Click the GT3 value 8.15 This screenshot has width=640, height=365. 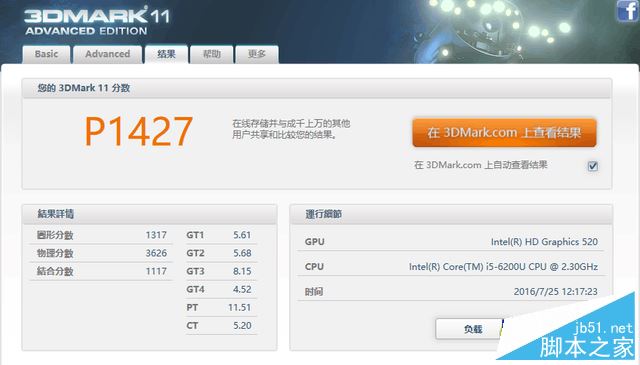(x=242, y=271)
